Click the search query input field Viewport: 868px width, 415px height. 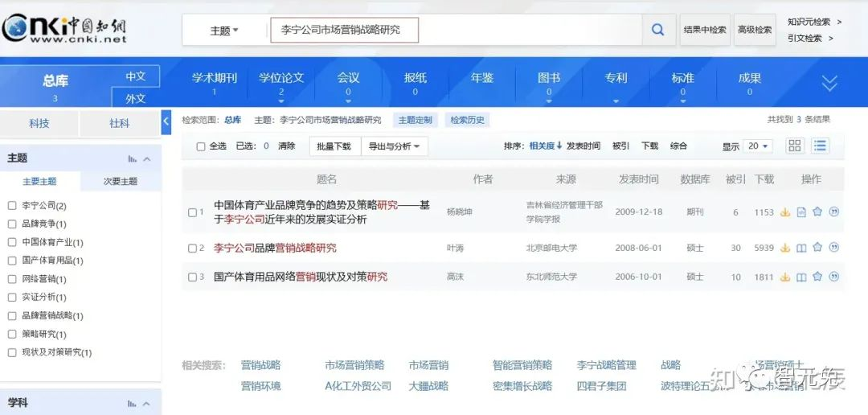[x=344, y=30]
